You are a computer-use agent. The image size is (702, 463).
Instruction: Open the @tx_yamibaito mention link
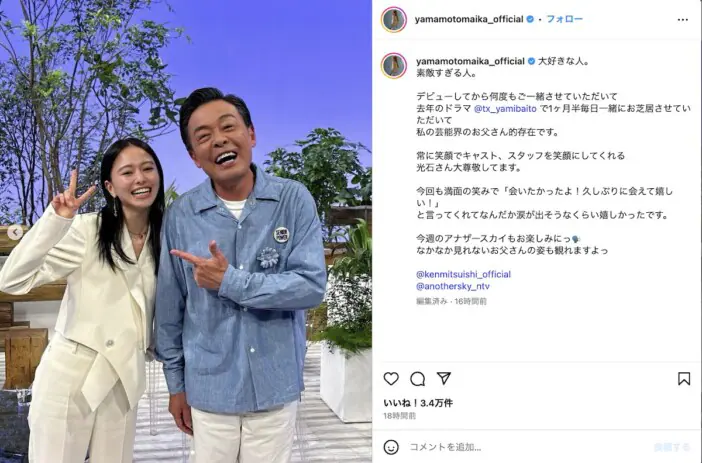coord(505,108)
